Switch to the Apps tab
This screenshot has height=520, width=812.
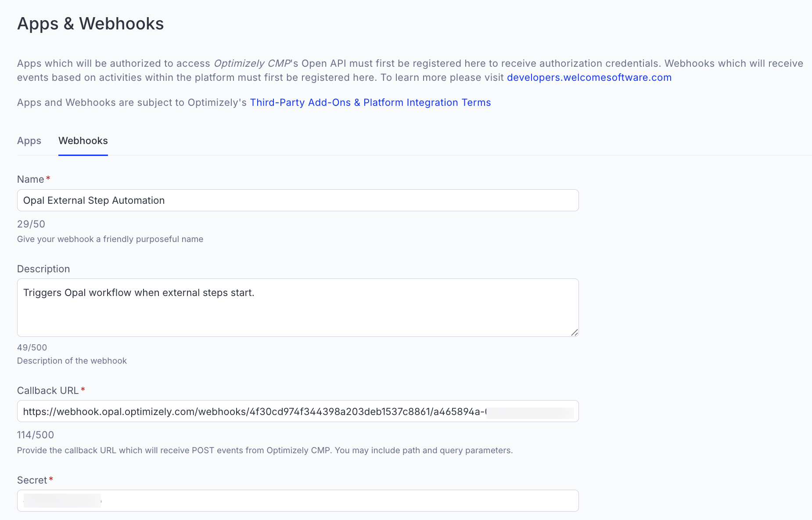pos(29,141)
